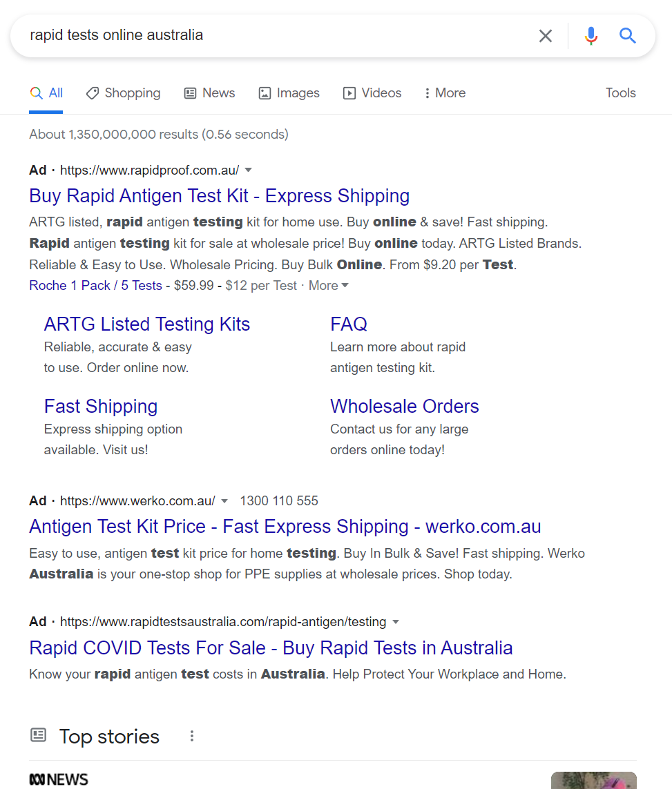The width and height of the screenshot is (672, 789).
Task: Open the FAQ sitelink
Action: tap(348, 324)
